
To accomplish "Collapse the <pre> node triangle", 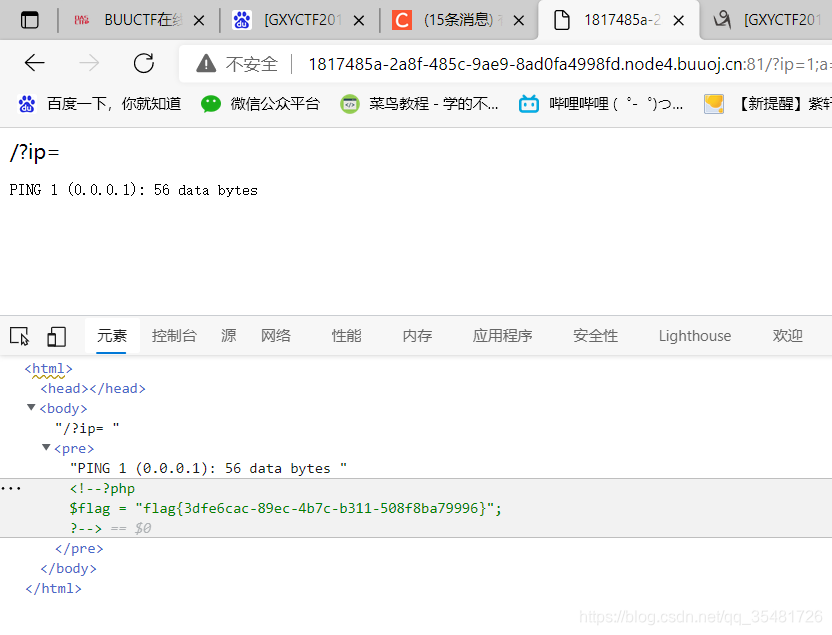I will point(46,448).
